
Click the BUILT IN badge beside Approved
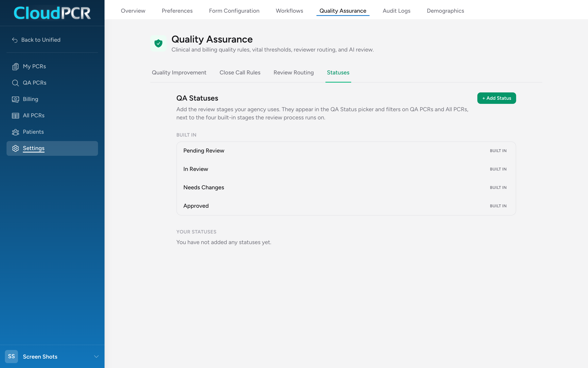click(x=498, y=206)
